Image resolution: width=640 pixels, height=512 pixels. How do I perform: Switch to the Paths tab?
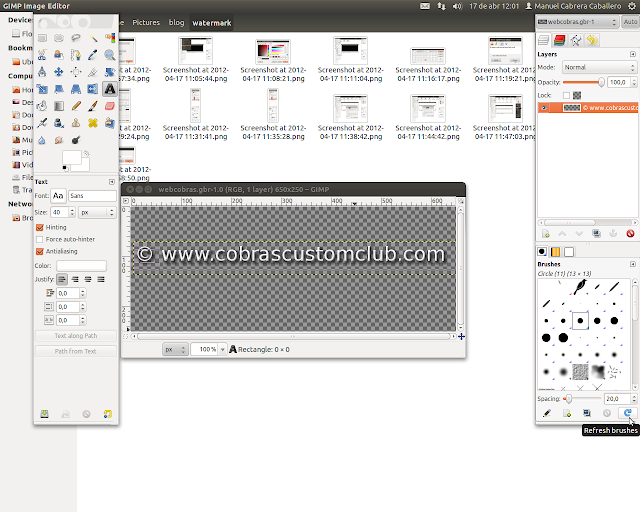(576, 40)
